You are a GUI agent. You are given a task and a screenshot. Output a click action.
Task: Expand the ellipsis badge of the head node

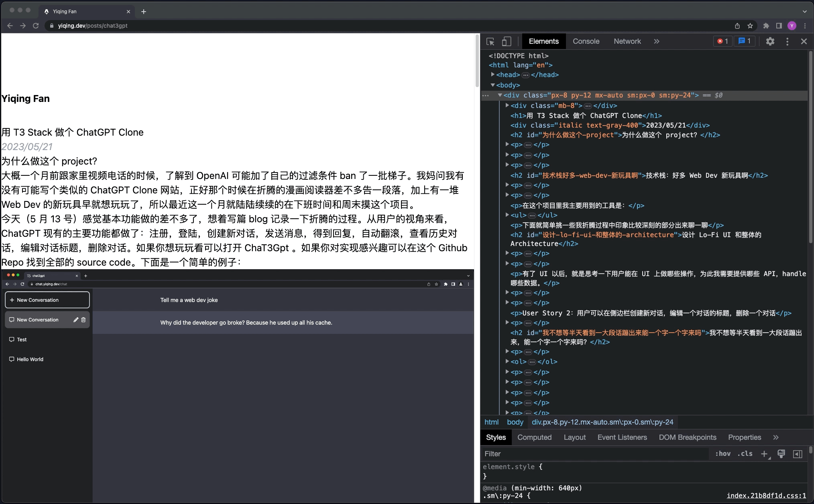pyautogui.click(x=525, y=75)
